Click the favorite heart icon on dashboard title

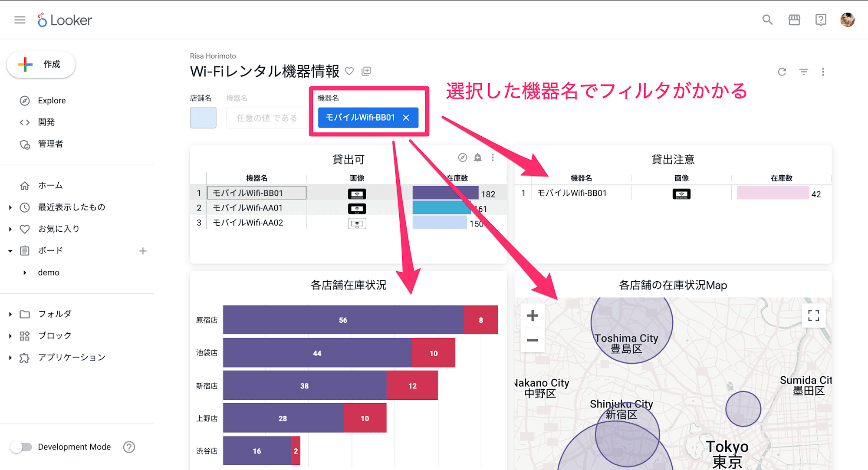pos(350,71)
